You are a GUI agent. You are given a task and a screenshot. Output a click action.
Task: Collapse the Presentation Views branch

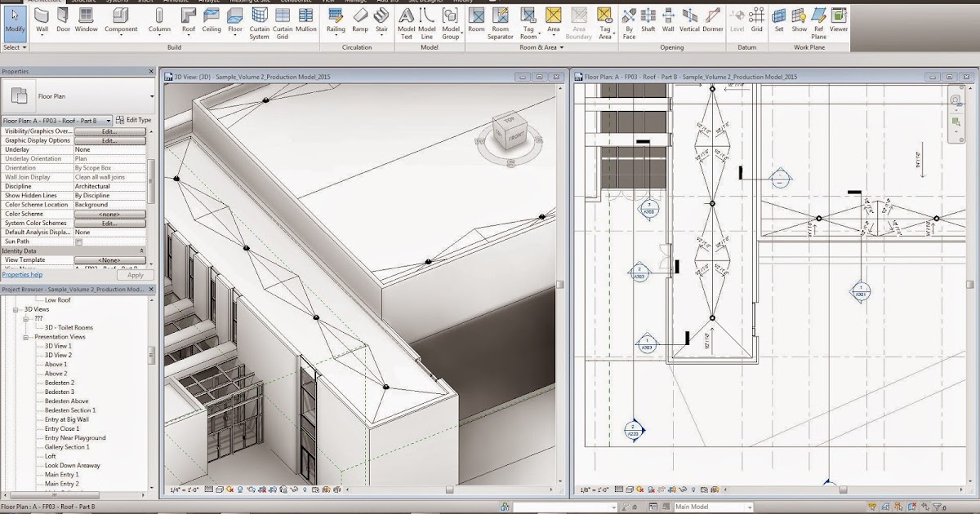click(x=26, y=337)
